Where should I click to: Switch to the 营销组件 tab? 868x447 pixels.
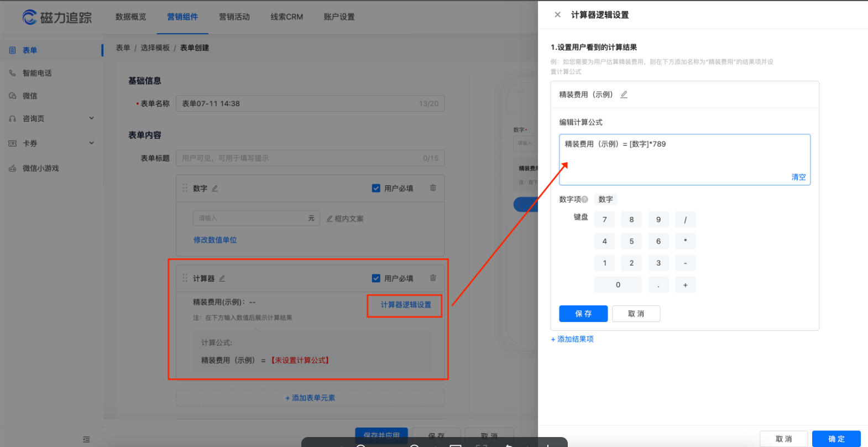click(x=182, y=17)
